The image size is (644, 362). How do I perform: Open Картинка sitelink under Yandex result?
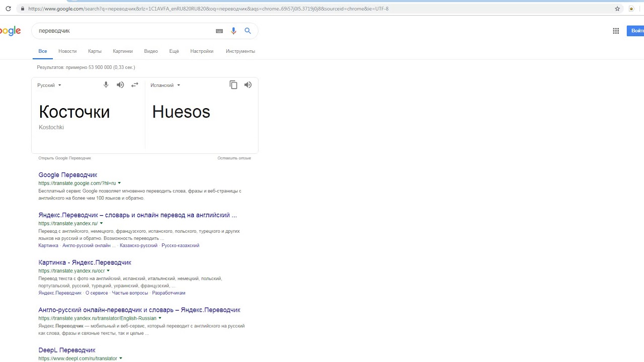48,245
